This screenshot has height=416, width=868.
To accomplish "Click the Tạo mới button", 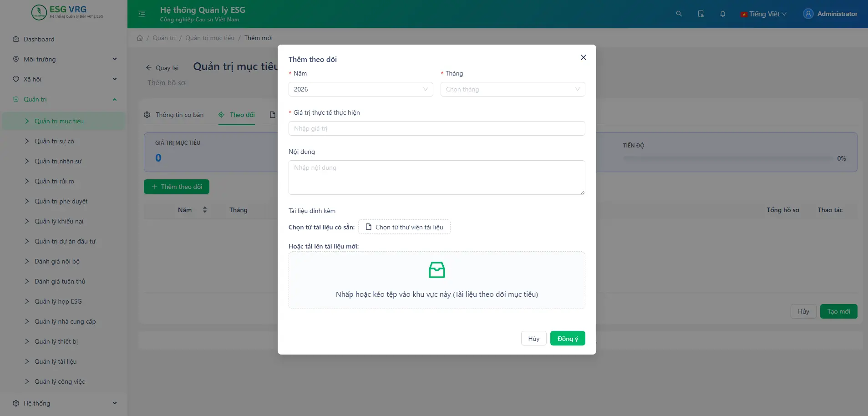I will [x=838, y=311].
